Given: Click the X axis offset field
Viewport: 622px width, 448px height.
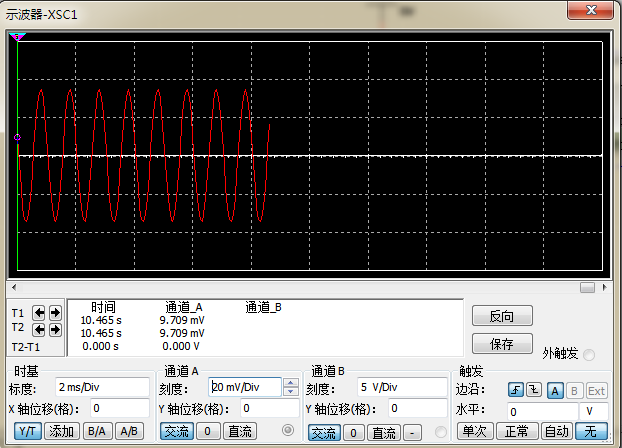Looking at the screenshot, I should (120, 408).
